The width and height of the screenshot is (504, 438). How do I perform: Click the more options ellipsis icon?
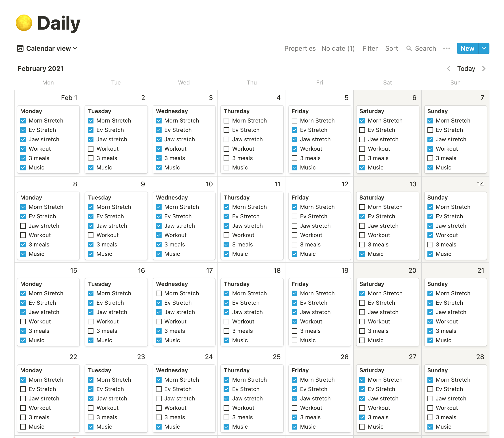click(x=448, y=48)
